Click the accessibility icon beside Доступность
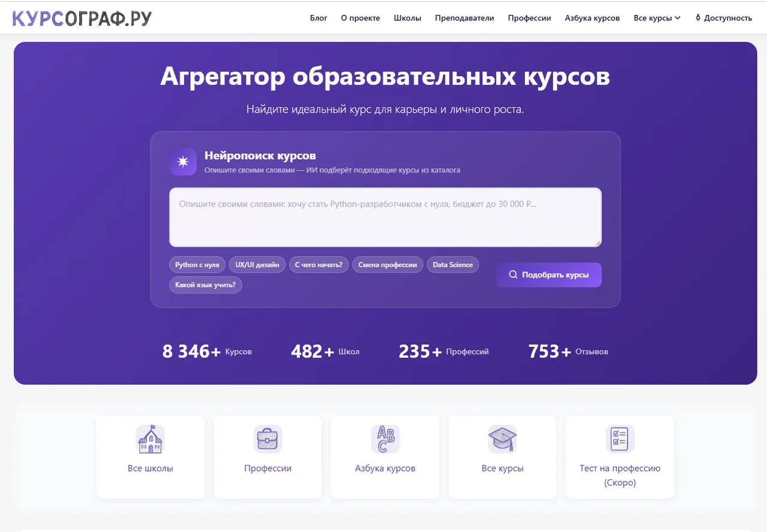Viewport: 767px width, 532px height. pos(698,18)
